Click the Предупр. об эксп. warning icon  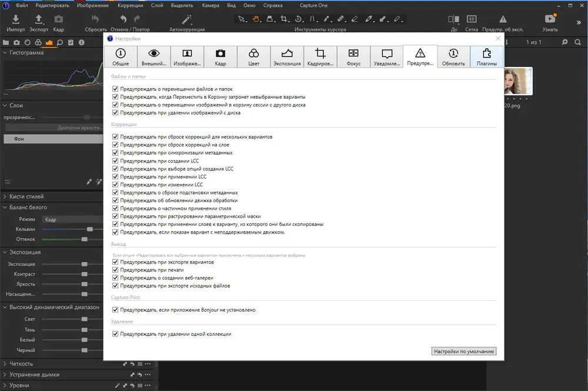click(x=503, y=19)
